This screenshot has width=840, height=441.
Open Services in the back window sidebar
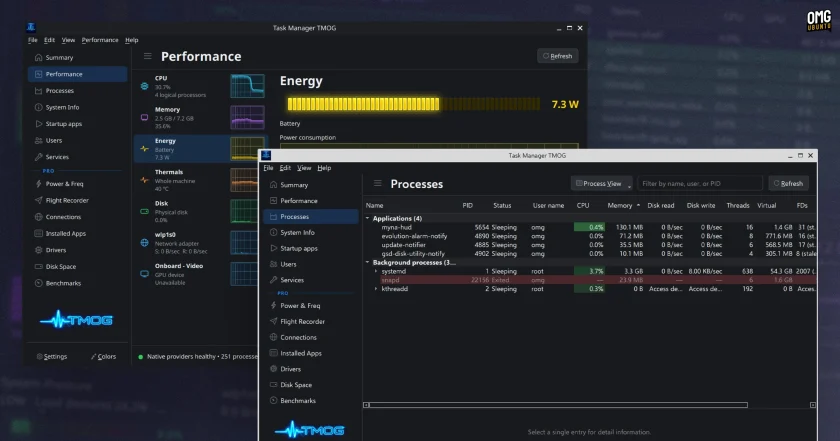tap(51, 157)
